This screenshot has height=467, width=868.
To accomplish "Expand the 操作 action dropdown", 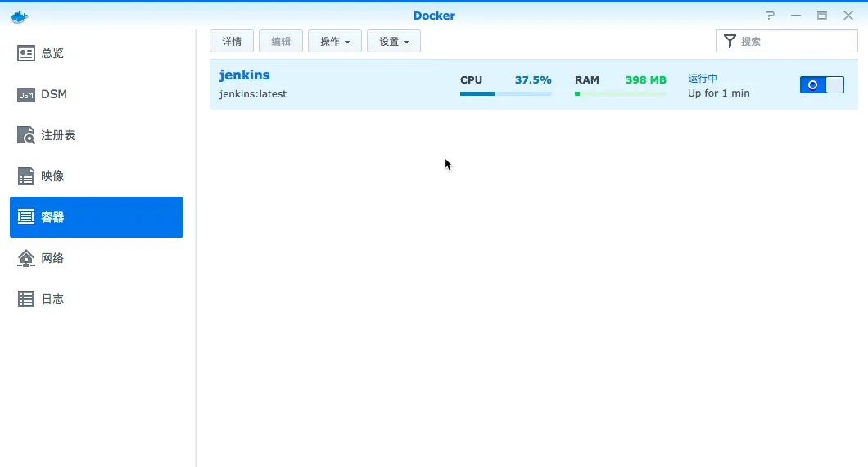I will coord(335,41).
